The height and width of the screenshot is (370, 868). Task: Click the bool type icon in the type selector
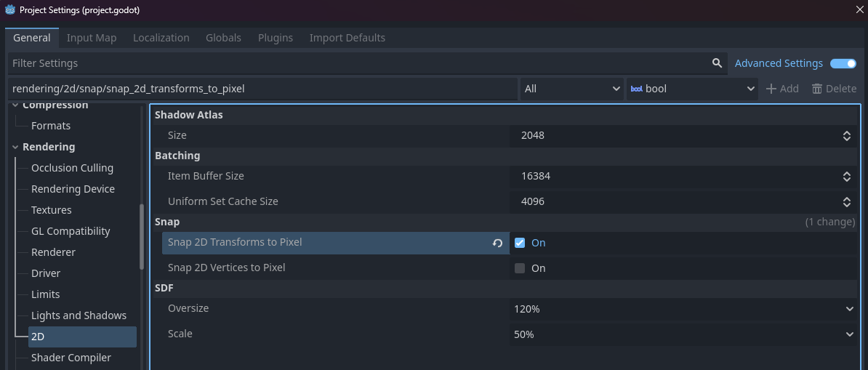[636, 89]
